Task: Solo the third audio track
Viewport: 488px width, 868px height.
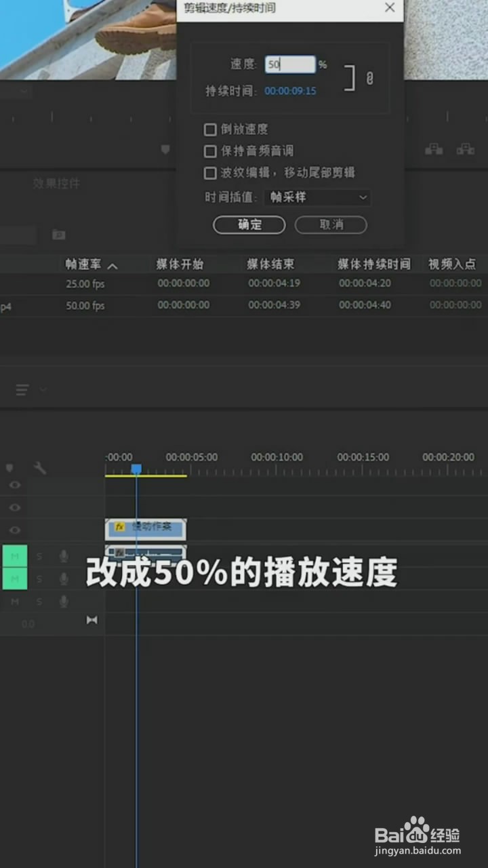Action: point(39,601)
